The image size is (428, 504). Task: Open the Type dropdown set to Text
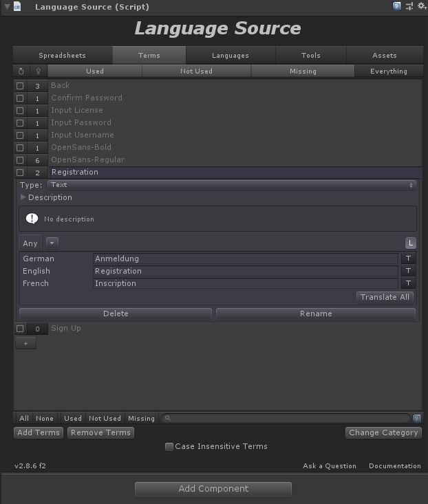click(x=232, y=185)
